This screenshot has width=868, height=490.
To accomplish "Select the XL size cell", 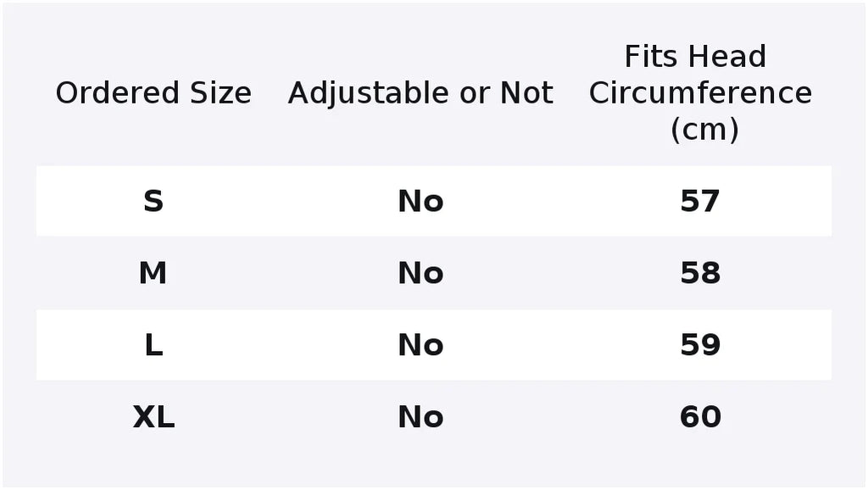I will (x=153, y=417).
